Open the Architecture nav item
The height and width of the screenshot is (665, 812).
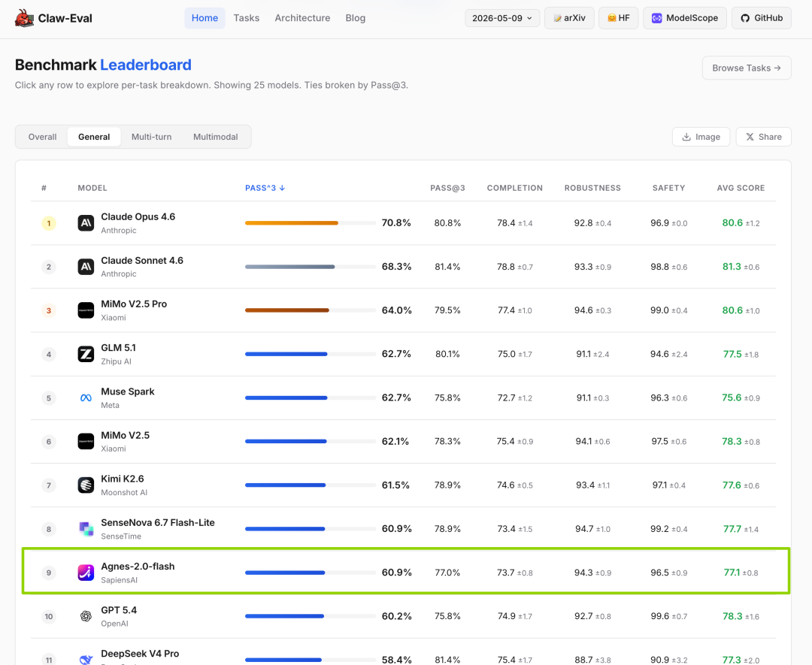coord(302,18)
